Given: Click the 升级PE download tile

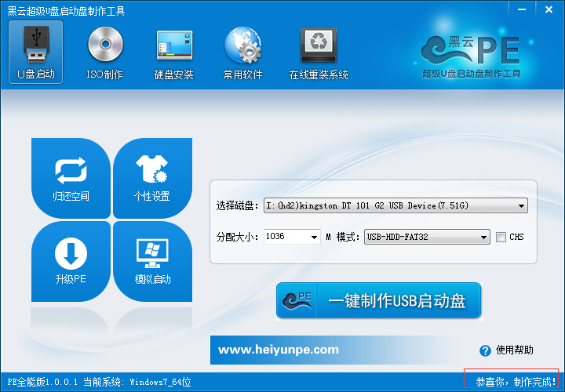Looking at the screenshot, I should (x=71, y=261).
